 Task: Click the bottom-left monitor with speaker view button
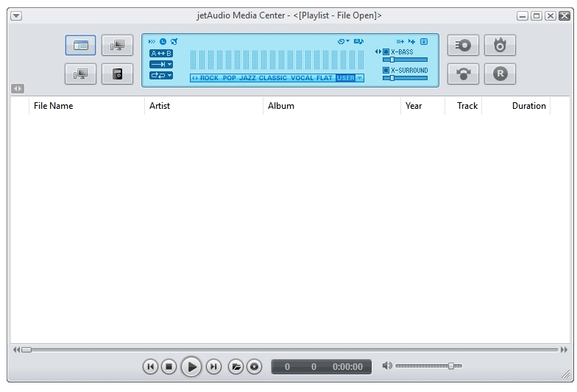[81, 74]
